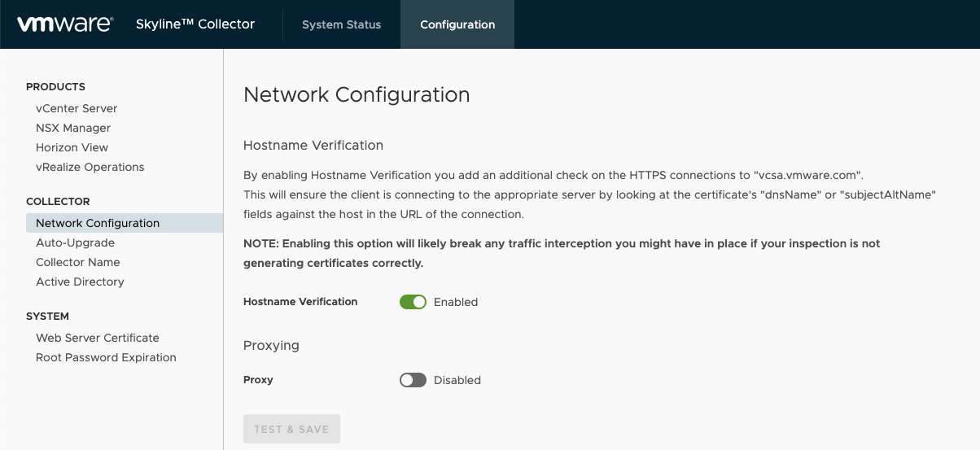Click the VMware logo
Screen dimensions: 980x450
65,24
